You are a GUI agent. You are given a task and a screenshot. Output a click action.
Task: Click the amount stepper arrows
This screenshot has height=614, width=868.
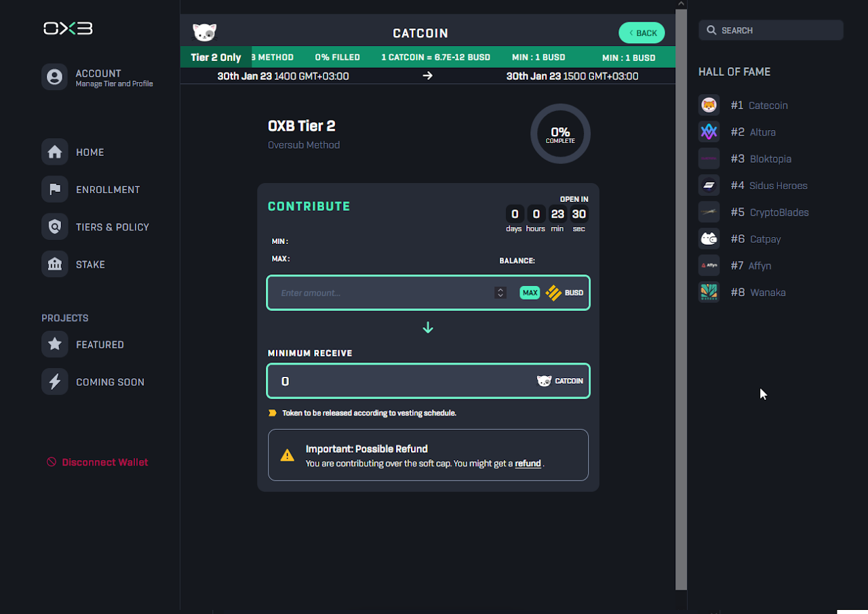(500, 293)
